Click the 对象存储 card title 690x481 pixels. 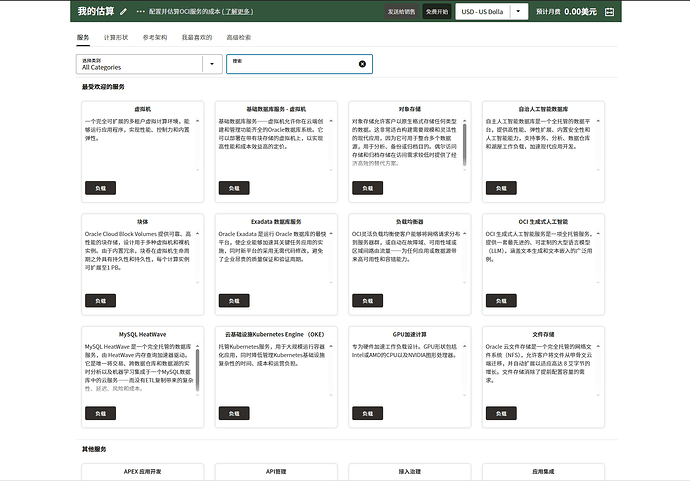[410, 109]
